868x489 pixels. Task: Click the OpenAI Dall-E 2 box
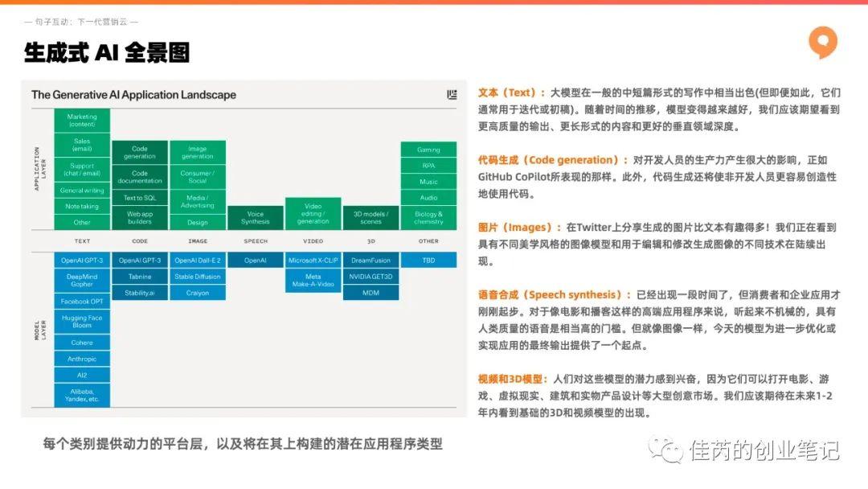click(198, 261)
